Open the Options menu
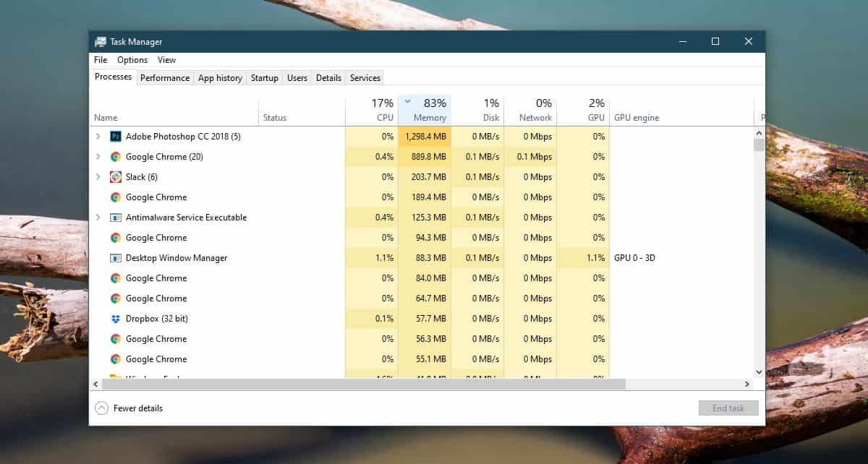Viewport: 868px width, 464px height. tap(132, 60)
